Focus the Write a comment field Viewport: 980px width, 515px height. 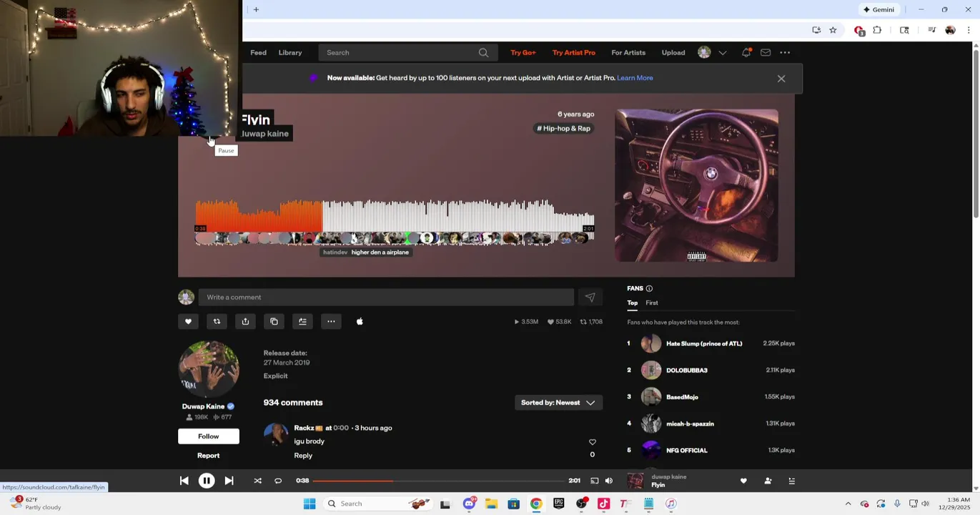point(386,298)
